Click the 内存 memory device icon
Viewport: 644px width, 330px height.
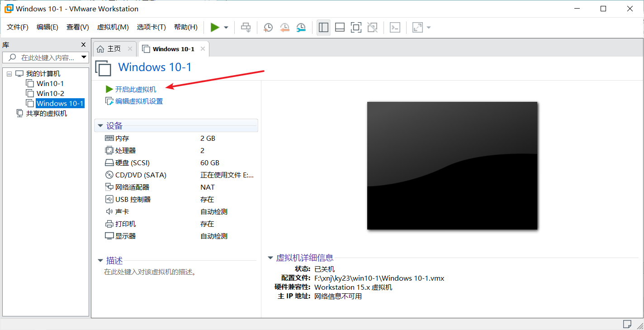[109, 139]
